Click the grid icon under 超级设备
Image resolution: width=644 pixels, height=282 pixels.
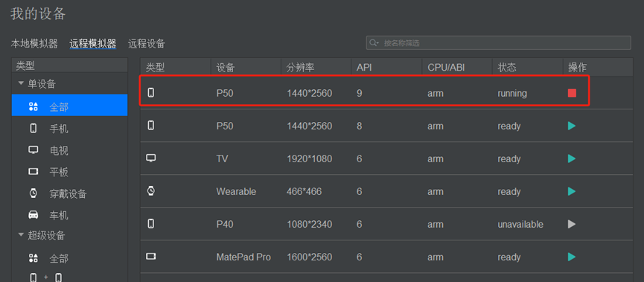(x=34, y=258)
